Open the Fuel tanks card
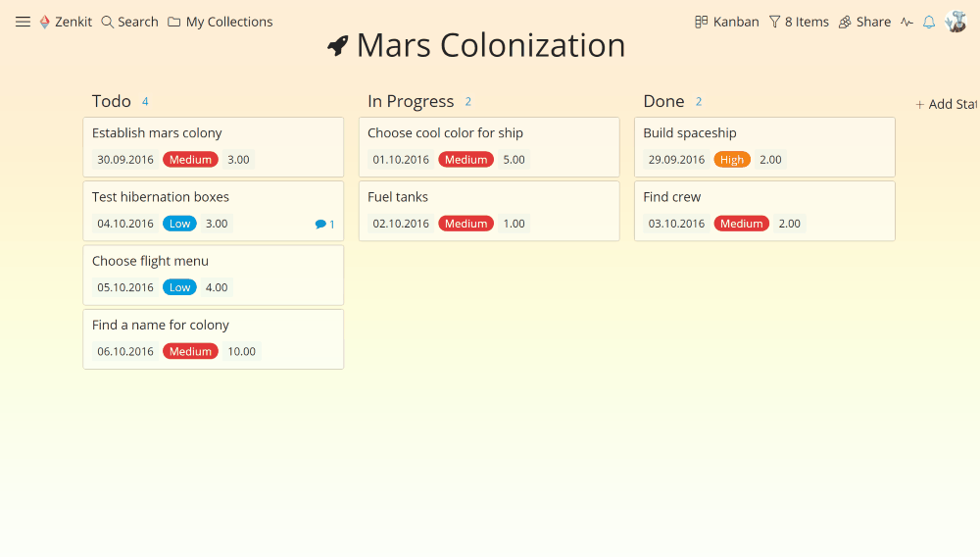The width and height of the screenshot is (980, 557). coord(489,211)
